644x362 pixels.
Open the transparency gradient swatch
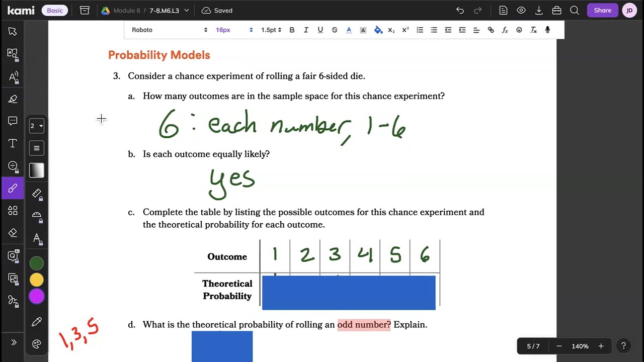[x=36, y=171]
